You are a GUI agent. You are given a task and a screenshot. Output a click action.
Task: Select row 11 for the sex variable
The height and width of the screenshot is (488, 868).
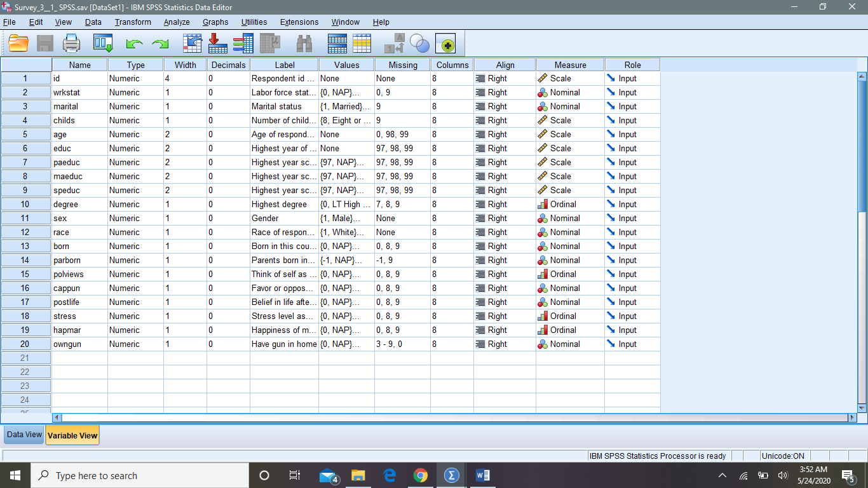pyautogui.click(x=25, y=218)
